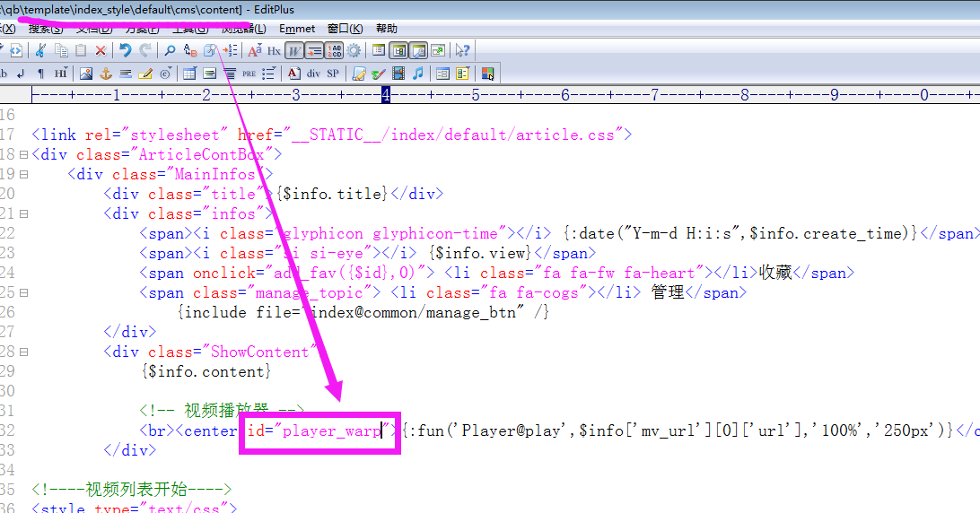This screenshot has width=980, height=513.
Task: Toggle Word Wrap button
Action: click(293, 50)
